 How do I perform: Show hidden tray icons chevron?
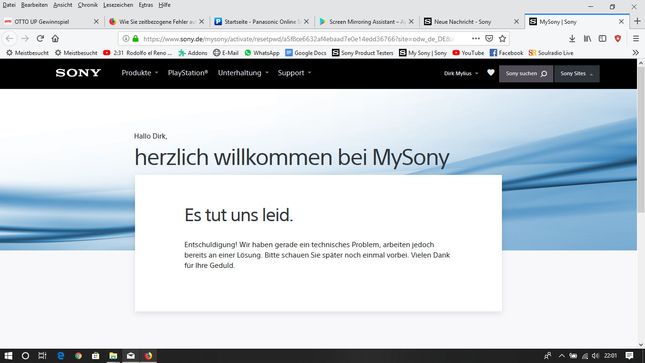point(561,356)
